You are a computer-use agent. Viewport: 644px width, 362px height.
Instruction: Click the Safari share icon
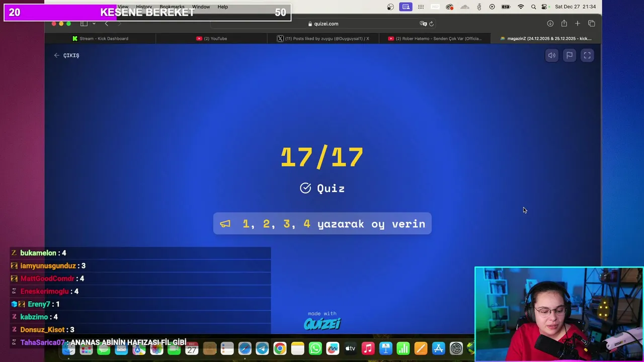(564, 24)
